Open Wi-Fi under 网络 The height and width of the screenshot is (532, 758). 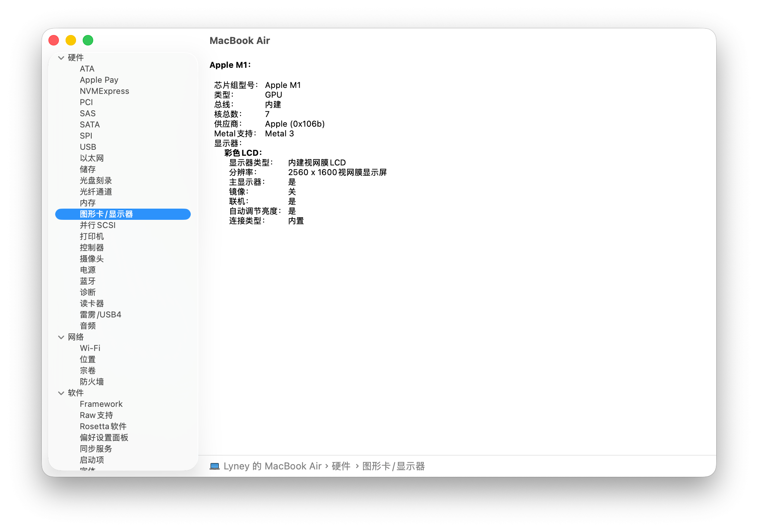pos(90,348)
